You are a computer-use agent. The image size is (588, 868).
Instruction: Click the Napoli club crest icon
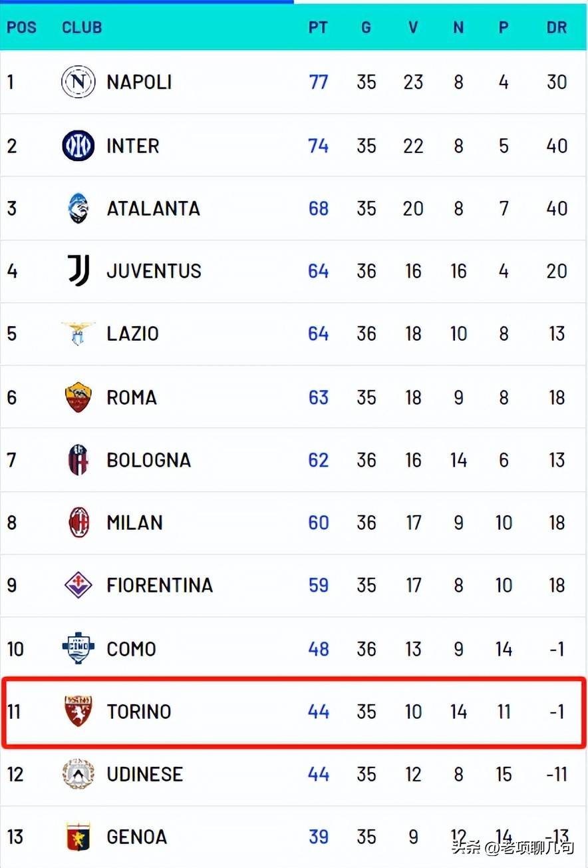(x=78, y=82)
